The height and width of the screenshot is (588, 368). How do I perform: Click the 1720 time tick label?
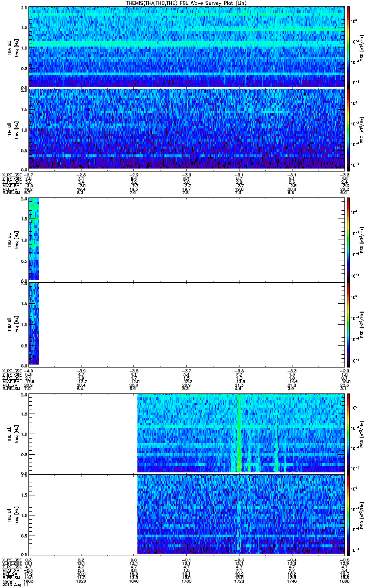239,580
